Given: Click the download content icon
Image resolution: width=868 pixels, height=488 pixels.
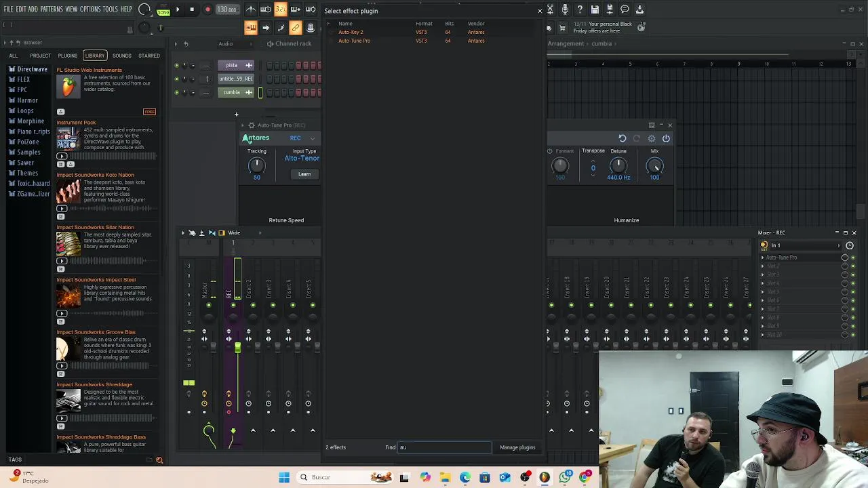Looking at the screenshot, I should [639, 9].
